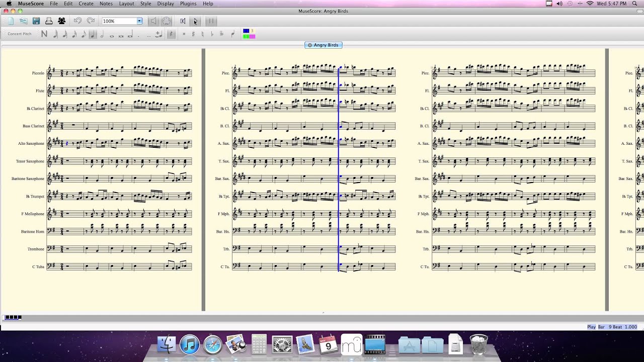Print the Angry Birds score
Viewport: 644px width, 362px height.
pyautogui.click(x=49, y=21)
